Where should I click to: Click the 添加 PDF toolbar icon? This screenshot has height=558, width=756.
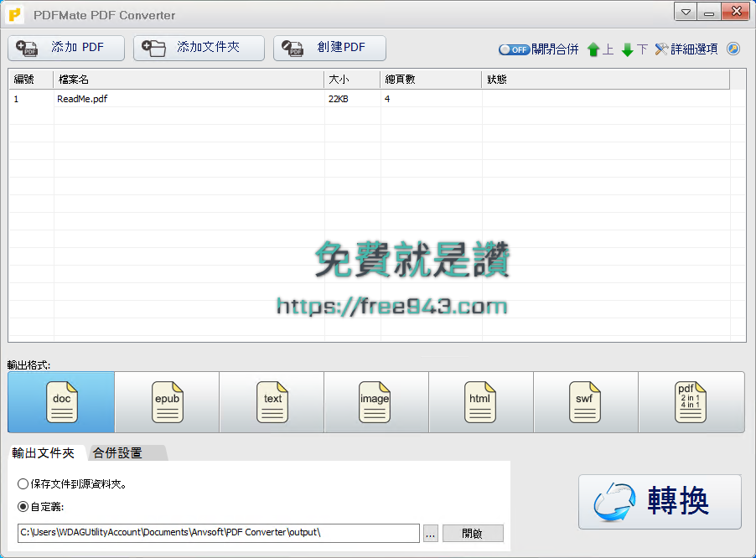pyautogui.click(x=26, y=48)
